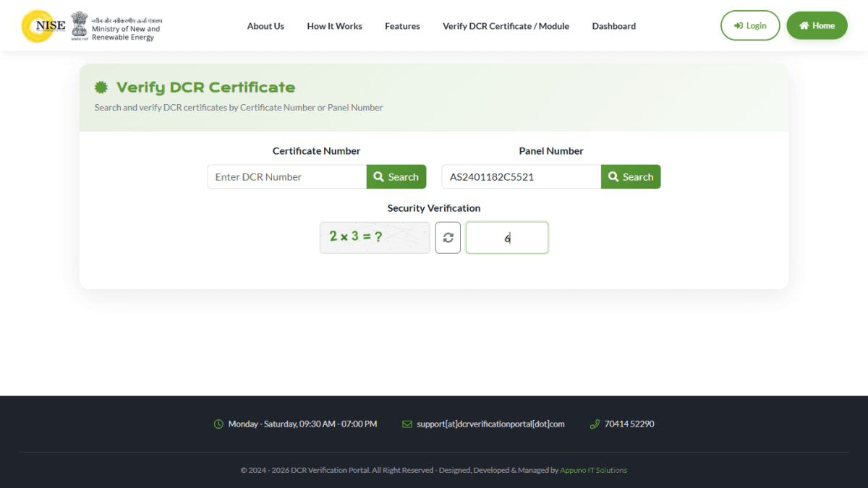The height and width of the screenshot is (488, 868).
Task: Click the 2 x 3 captcha image
Action: tap(375, 238)
